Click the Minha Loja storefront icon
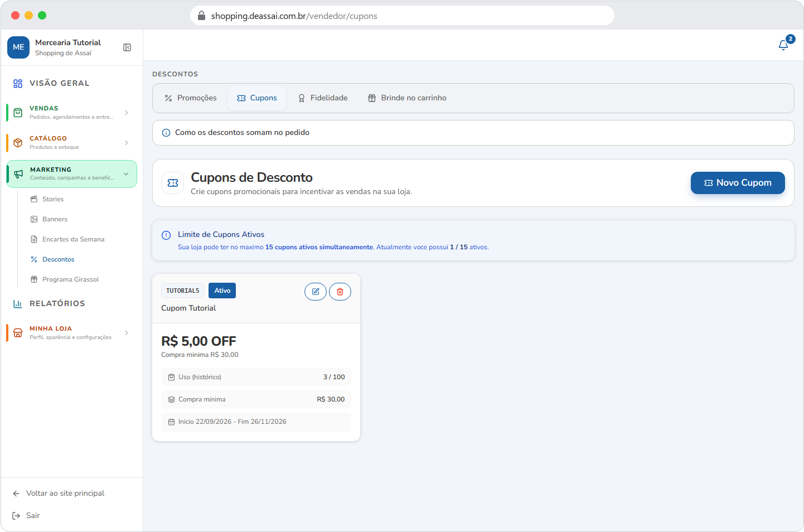Screen dimensions: 804x532 pyautogui.click(x=18, y=333)
